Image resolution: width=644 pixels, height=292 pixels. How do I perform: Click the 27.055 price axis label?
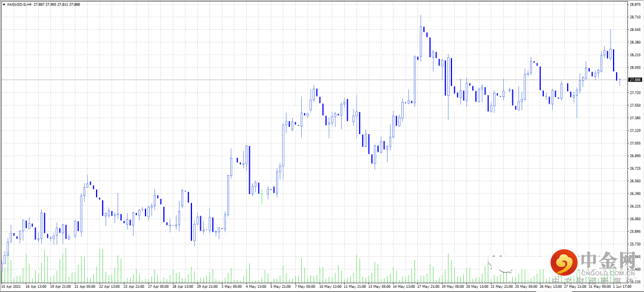634,144
